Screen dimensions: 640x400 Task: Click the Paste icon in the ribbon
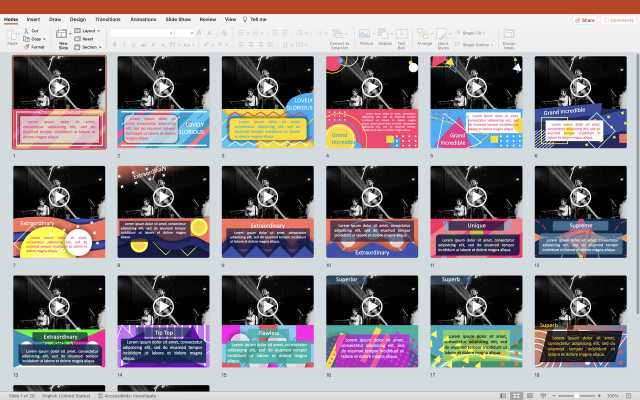13,36
